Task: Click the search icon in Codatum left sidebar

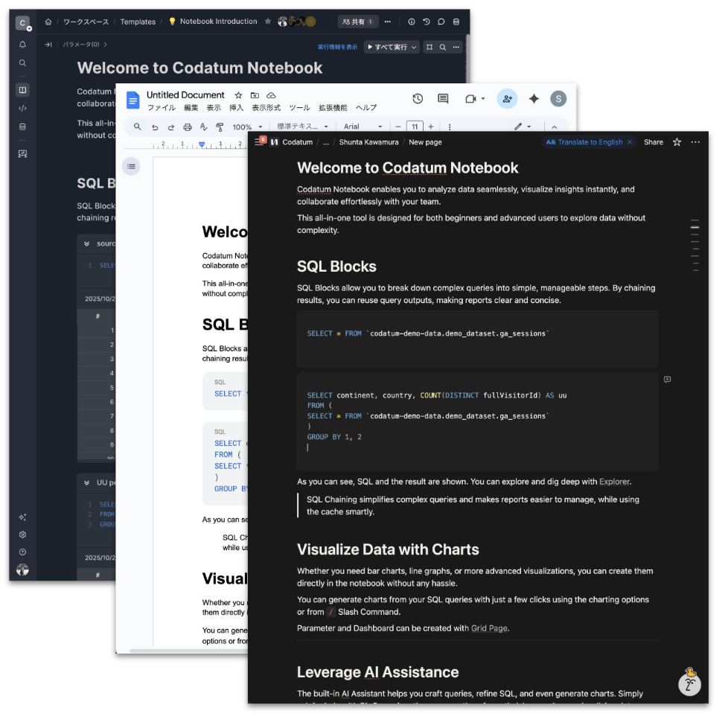Action: [22, 63]
